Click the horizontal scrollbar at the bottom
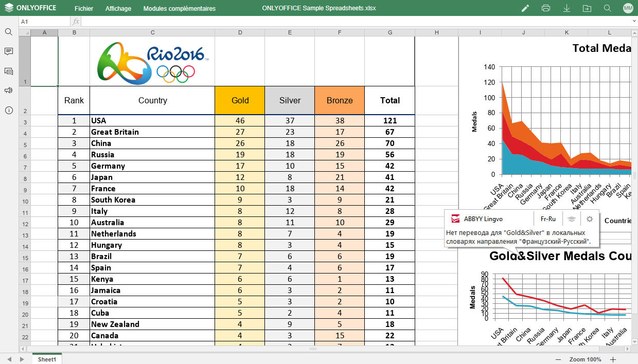Viewport: 638px width, 364px height. click(x=313, y=349)
